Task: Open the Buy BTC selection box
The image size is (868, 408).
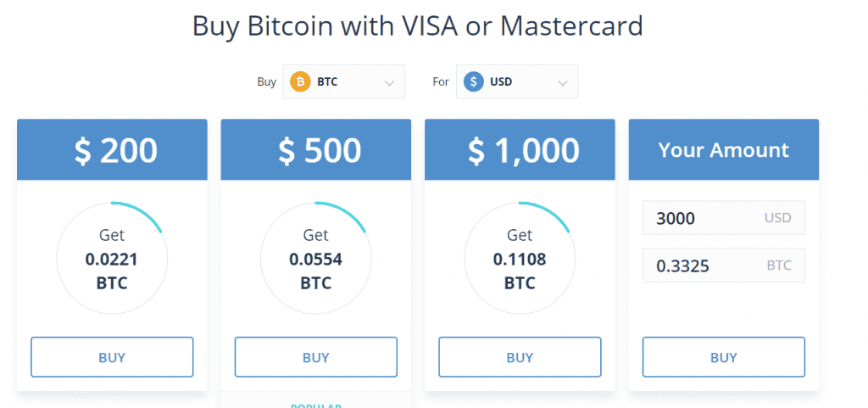Action: tap(343, 82)
